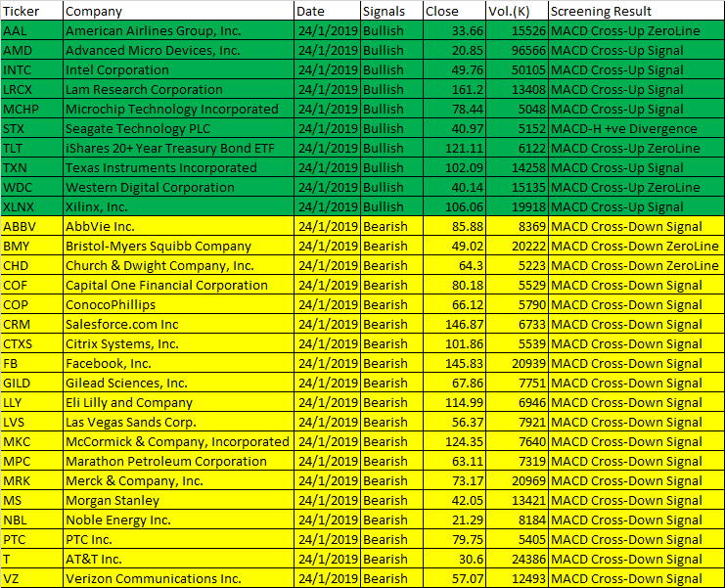The height and width of the screenshot is (588, 725).
Task: Select the AbbVie Inc. cell
Action: (x=178, y=227)
